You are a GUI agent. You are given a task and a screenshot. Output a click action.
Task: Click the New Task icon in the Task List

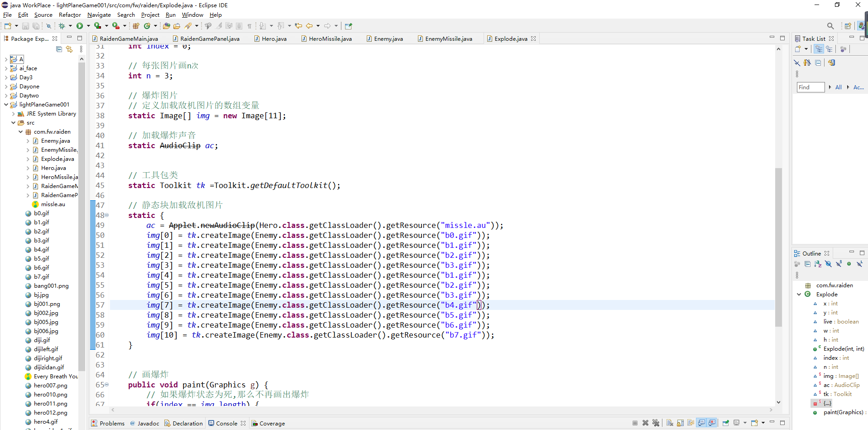[x=798, y=49]
